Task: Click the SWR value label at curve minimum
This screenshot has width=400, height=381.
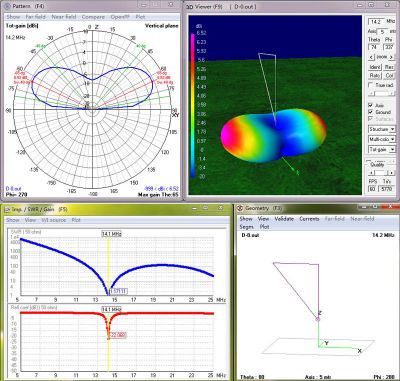Action: click(x=119, y=291)
